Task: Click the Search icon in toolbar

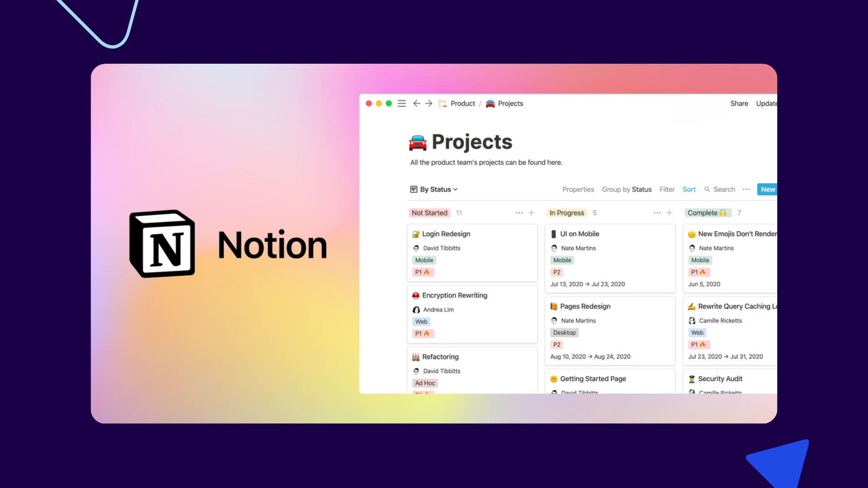Action: [707, 189]
